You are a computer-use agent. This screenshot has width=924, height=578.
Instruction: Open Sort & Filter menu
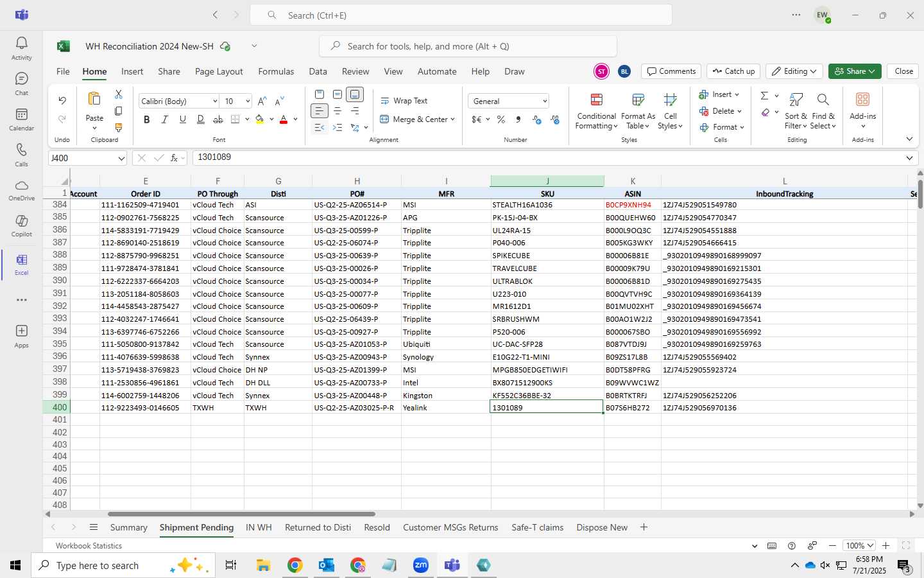tap(796, 111)
